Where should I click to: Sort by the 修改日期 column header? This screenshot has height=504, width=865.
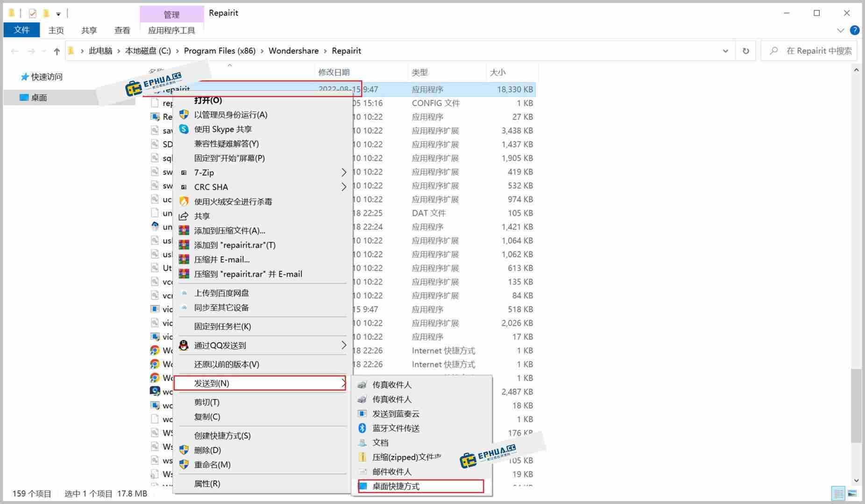361,72
